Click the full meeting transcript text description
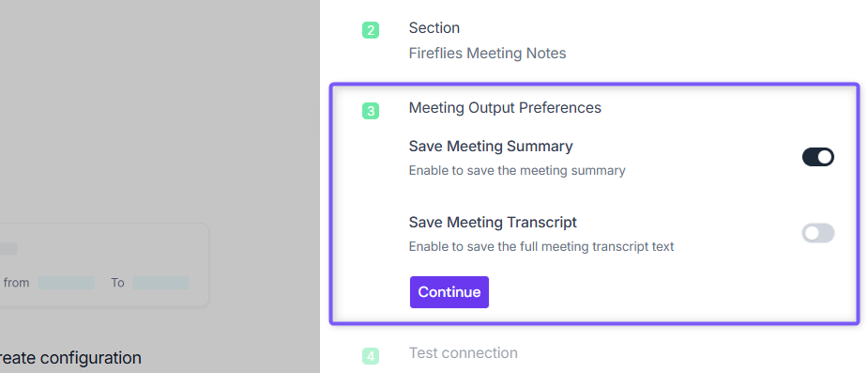 point(541,246)
